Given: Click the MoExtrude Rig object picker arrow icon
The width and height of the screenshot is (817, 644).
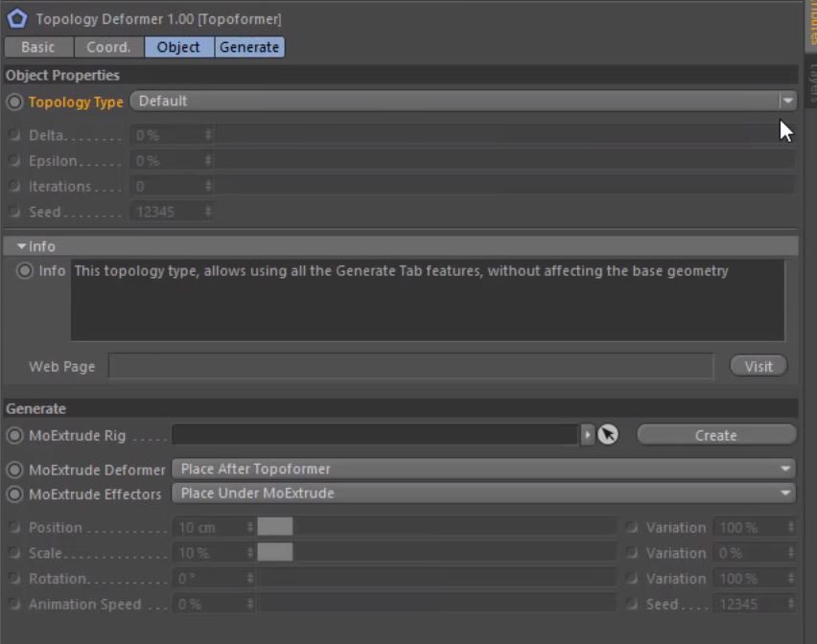Looking at the screenshot, I should [608, 434].
